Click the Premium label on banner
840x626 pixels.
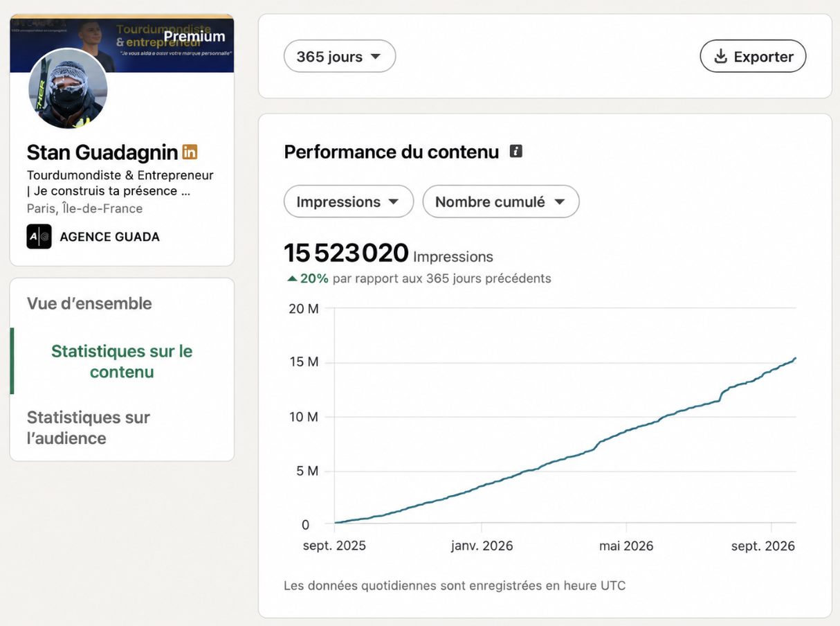point(194,37)
